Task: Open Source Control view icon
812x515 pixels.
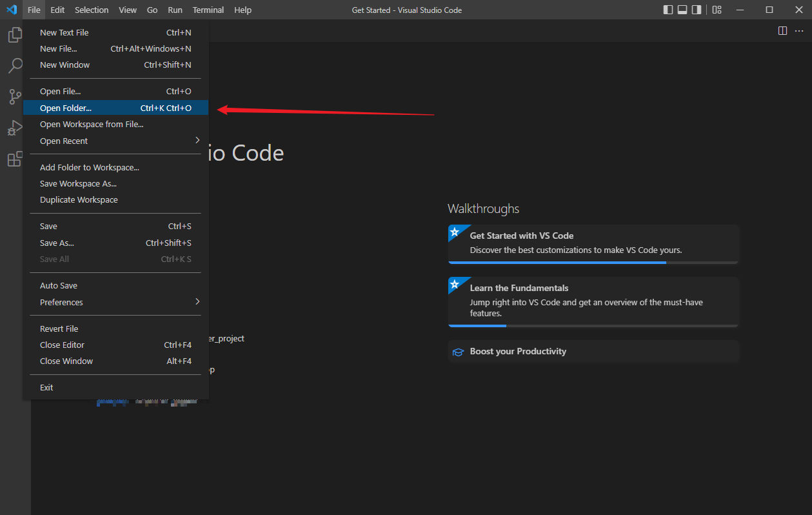Action: tap(15, 97)
